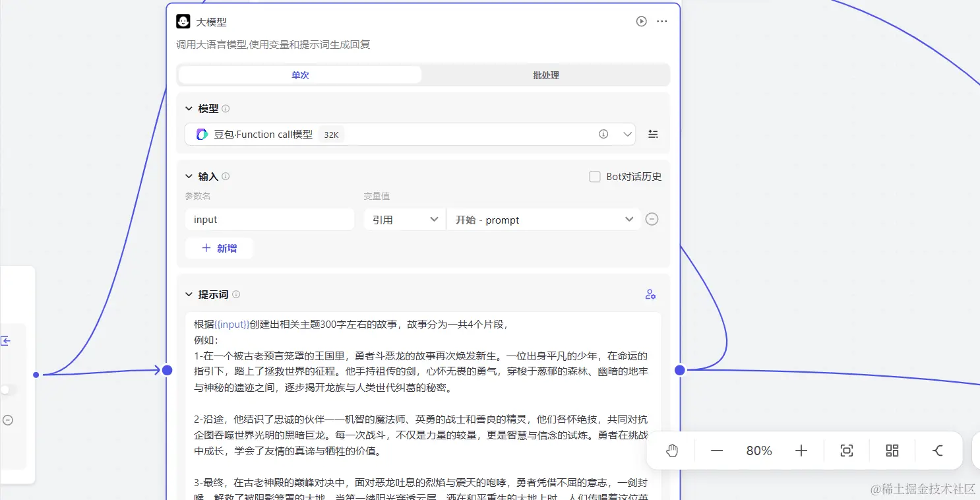Add a parameter with the 新增 button
This screenshot has height=500, width=980.
pos(219,248)
